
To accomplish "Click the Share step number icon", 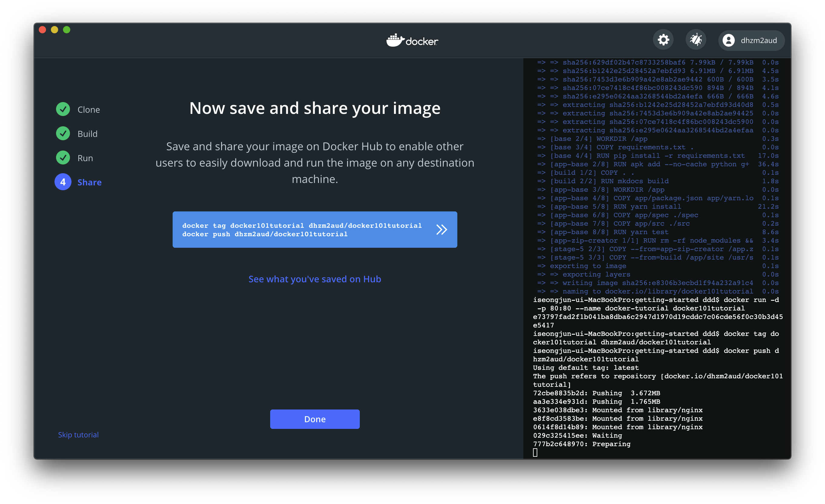I will 64,181.
